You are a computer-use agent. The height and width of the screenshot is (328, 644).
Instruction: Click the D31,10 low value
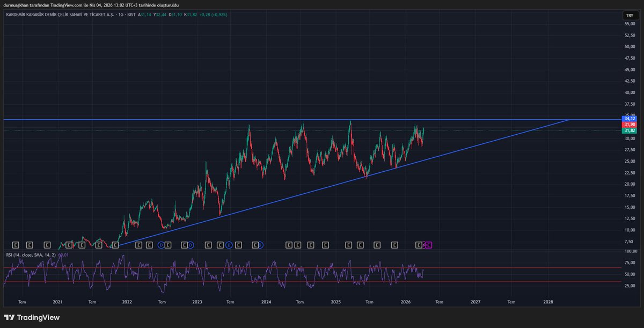pos(175,15)
